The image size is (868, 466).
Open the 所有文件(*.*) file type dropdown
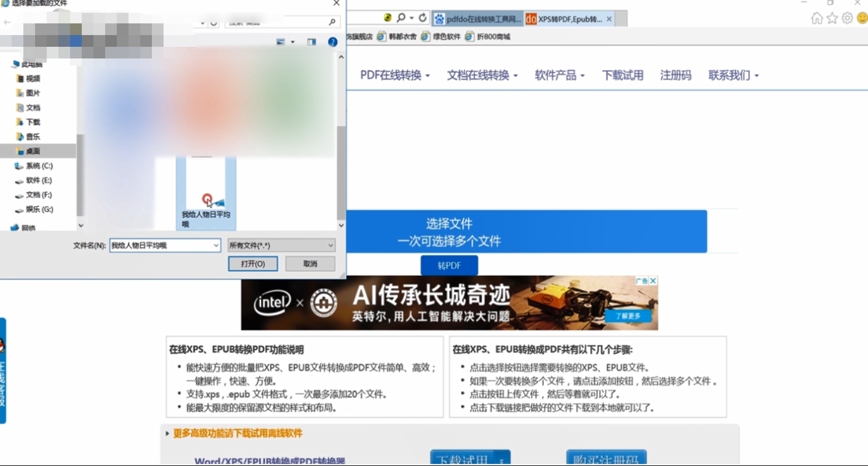click(x=282, y=246)
